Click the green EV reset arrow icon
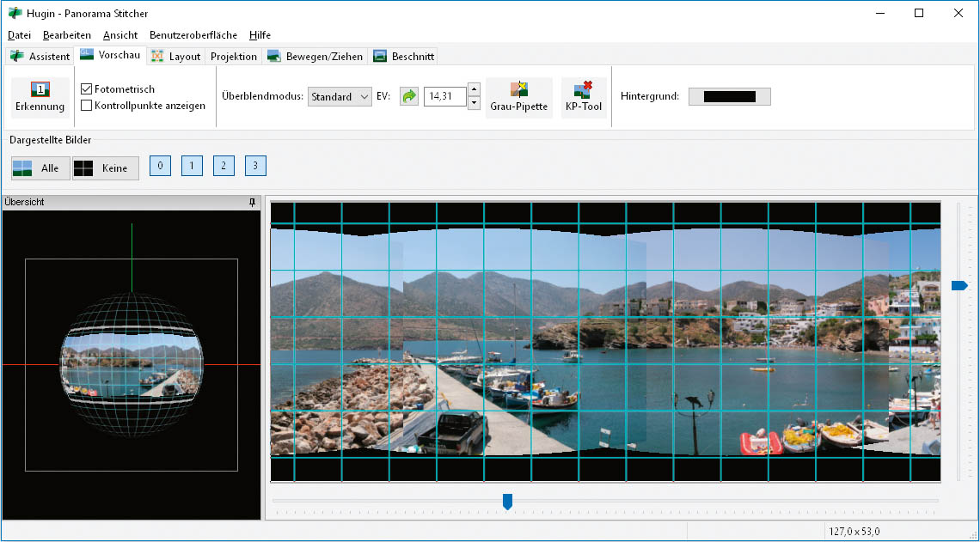 (409, 96)
